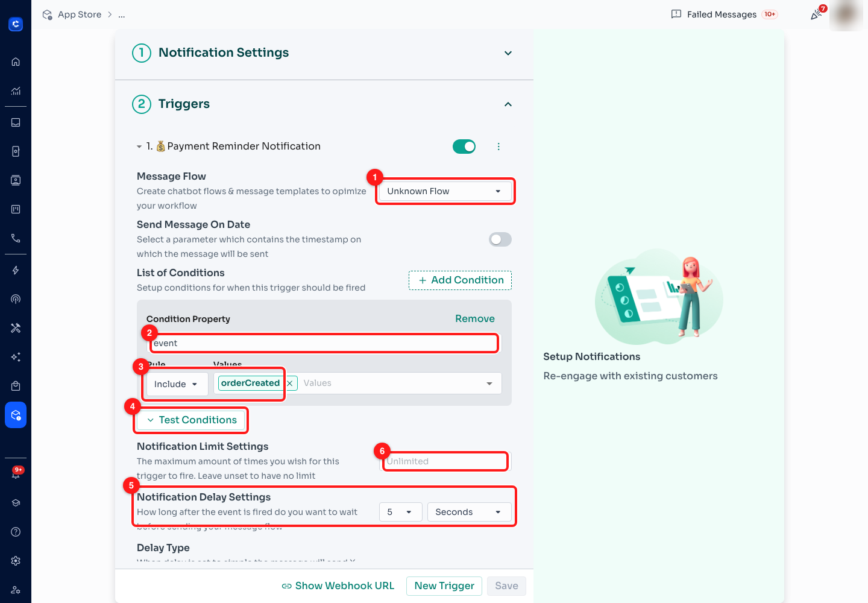Click the highlighted App Store sidebar icon

[x=16, y=415]
